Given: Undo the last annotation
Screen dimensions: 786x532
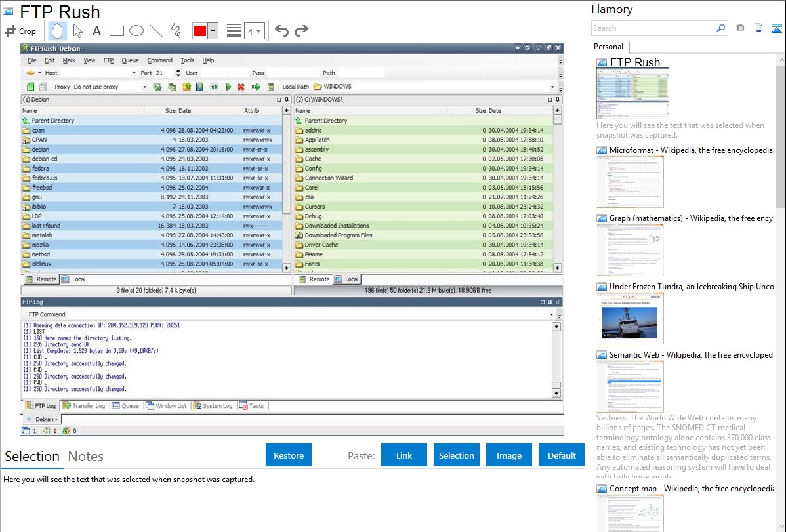Looking at the screenshot, I should point(281,31).
